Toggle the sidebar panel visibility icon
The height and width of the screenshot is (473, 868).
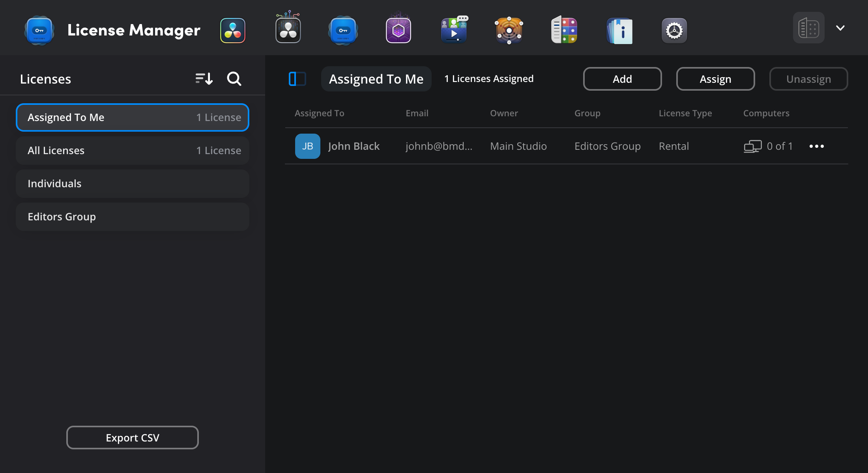tap(297, 78)
